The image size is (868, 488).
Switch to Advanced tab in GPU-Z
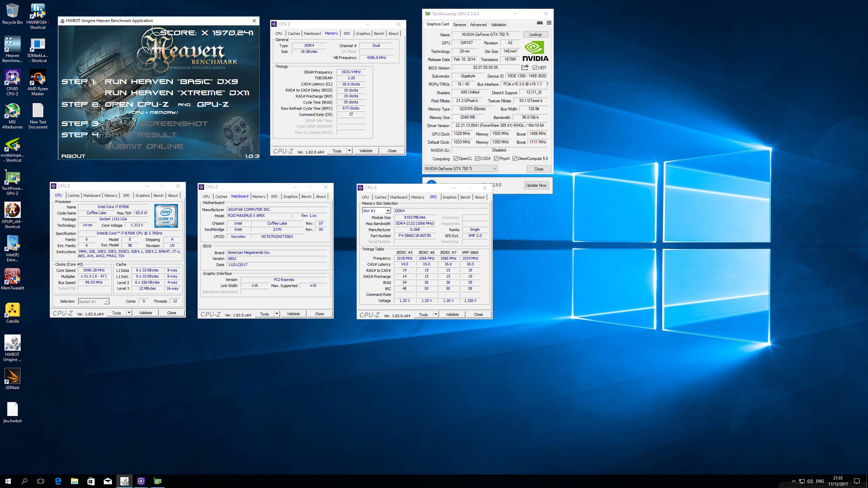(x=478, y=24)
